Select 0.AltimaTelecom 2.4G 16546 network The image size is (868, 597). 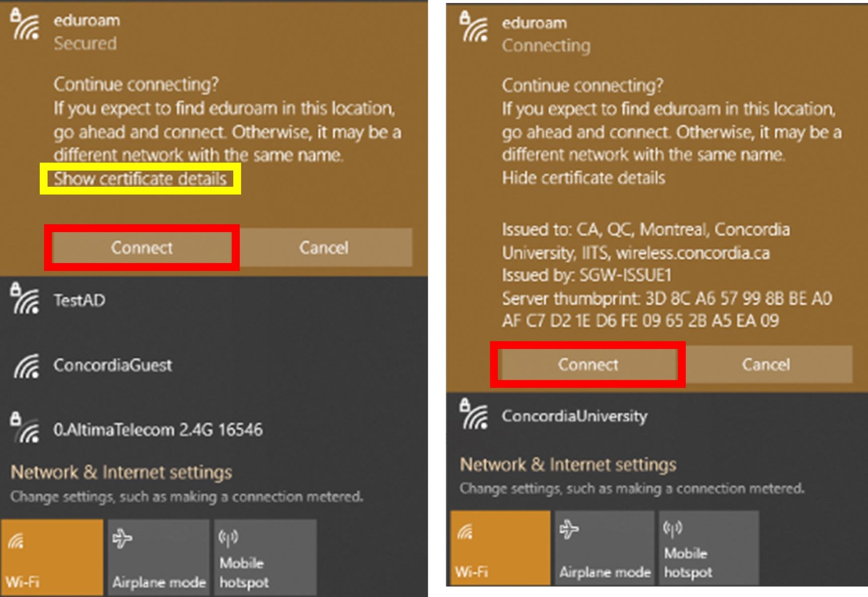coord(214,430)
